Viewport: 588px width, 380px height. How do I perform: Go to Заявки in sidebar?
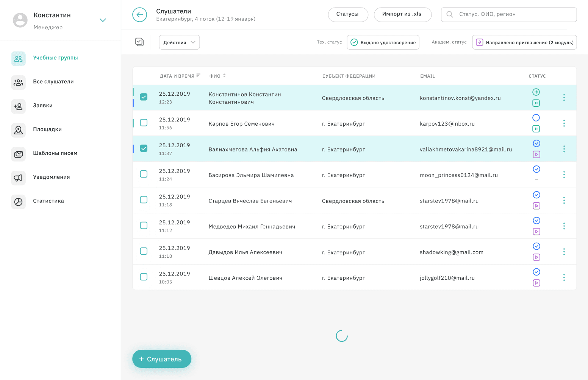(42, 106)
